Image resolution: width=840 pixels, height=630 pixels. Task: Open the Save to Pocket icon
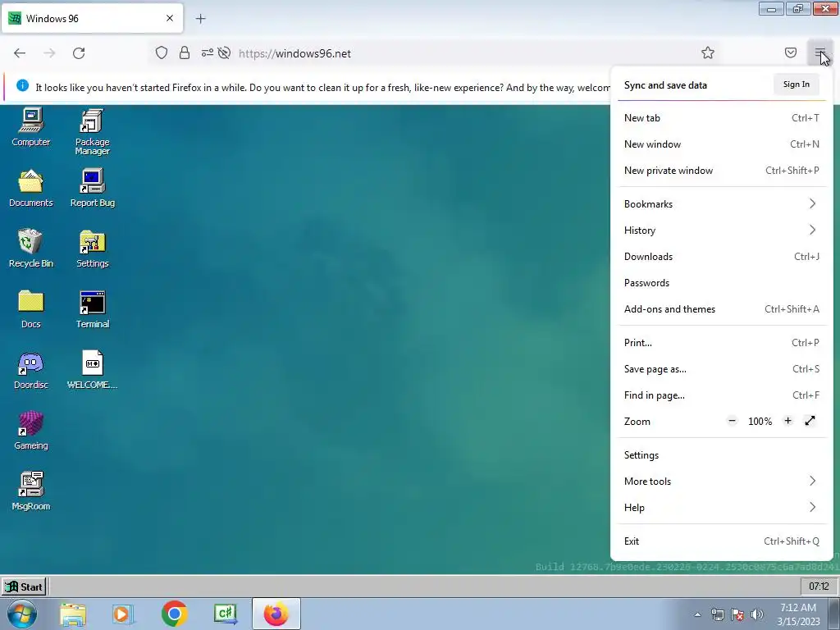pyautogui.click(x=791, y=53)
